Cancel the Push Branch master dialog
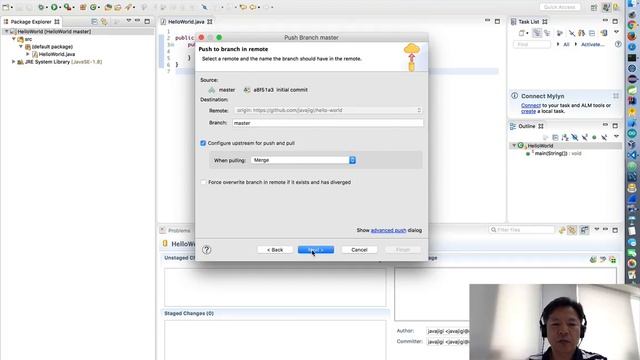The height and width of the screenshot is (360, 640). coord(359,250)
